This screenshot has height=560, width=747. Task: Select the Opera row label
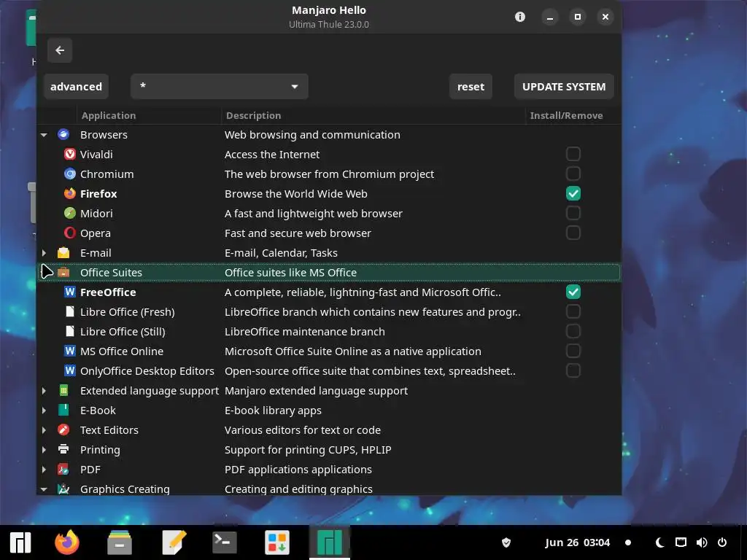[x=96, y=233]
